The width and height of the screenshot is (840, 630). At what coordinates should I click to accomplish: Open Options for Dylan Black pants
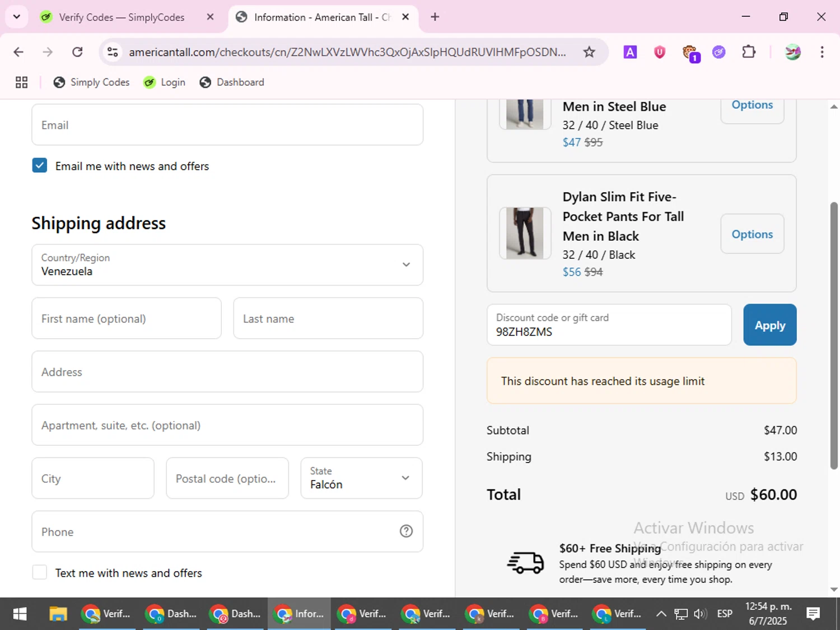point(752,234)
